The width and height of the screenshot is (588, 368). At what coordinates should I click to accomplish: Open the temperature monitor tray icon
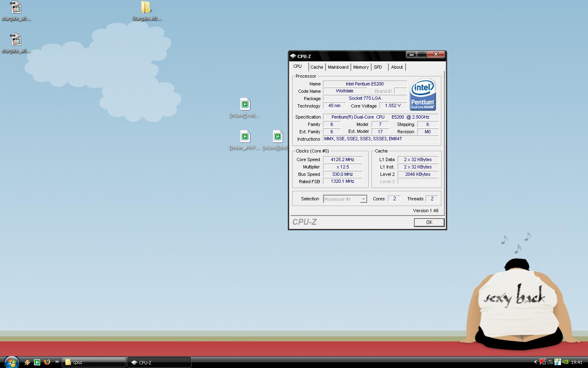pyautogui.click(x=550, y=362)
